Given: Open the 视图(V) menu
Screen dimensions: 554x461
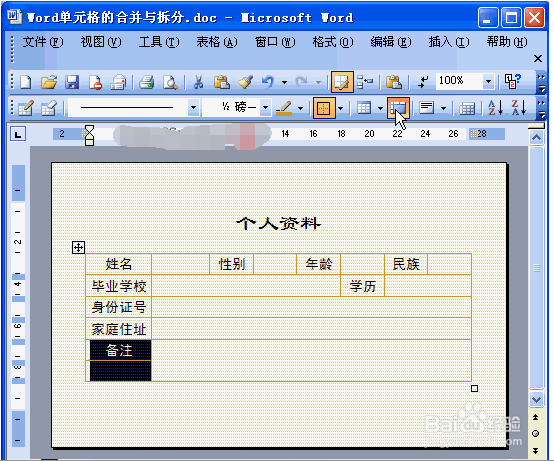Looking at the screenshot, I should [x=101, y=42].
